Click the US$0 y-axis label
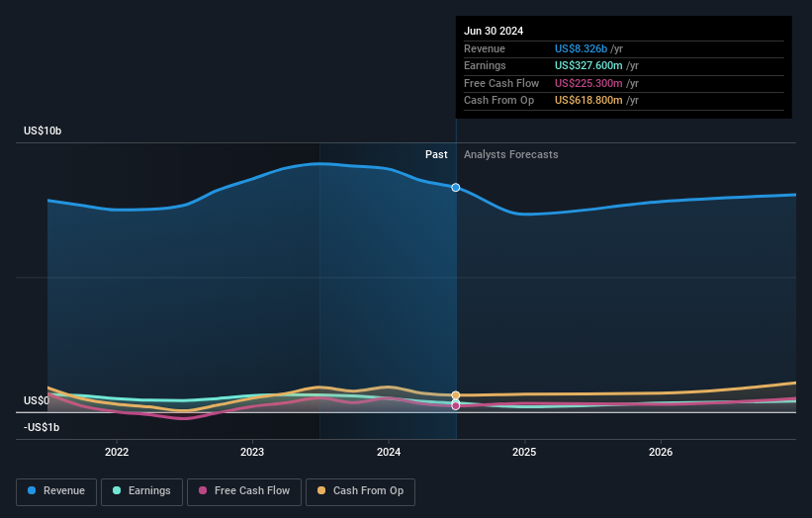Screen dimensions: 812x518 [x=37, y=400]
